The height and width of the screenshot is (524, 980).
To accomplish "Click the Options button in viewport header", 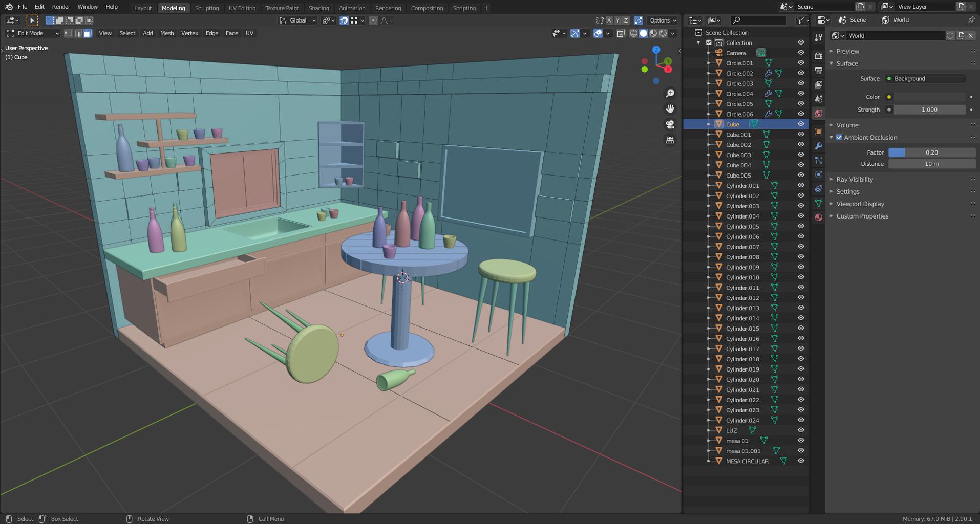I will pos(663,20).
